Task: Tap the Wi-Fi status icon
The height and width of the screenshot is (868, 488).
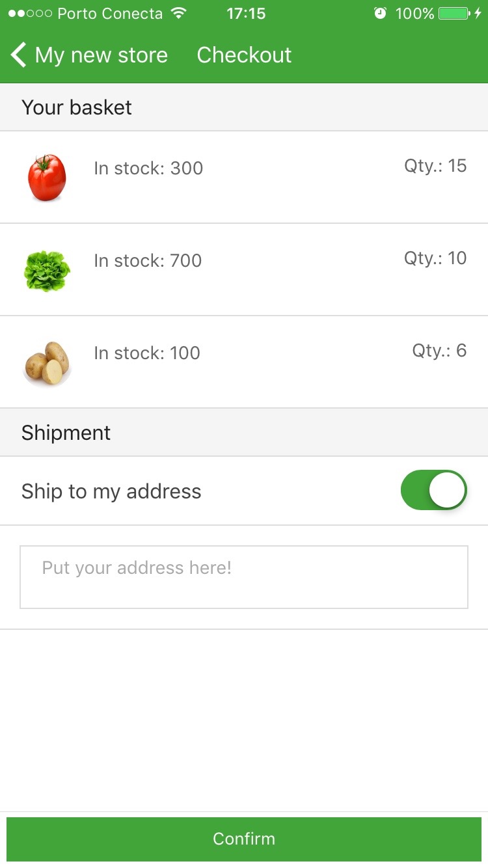Action: (x=178, y=13)
